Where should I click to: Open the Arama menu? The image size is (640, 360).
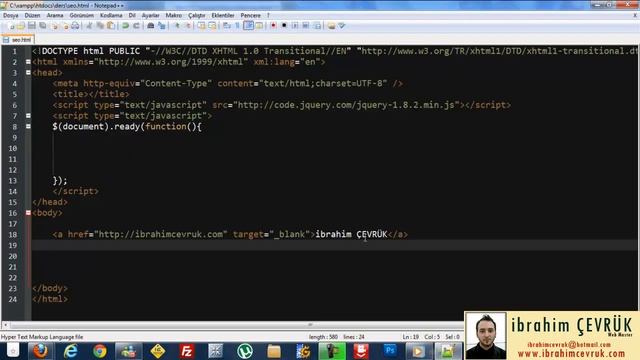pos(55,15)
